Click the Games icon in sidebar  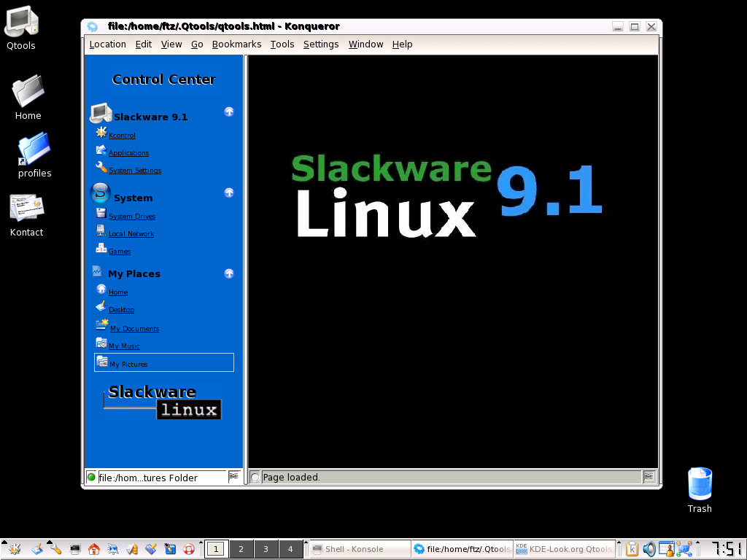click(x=101, y=248)
